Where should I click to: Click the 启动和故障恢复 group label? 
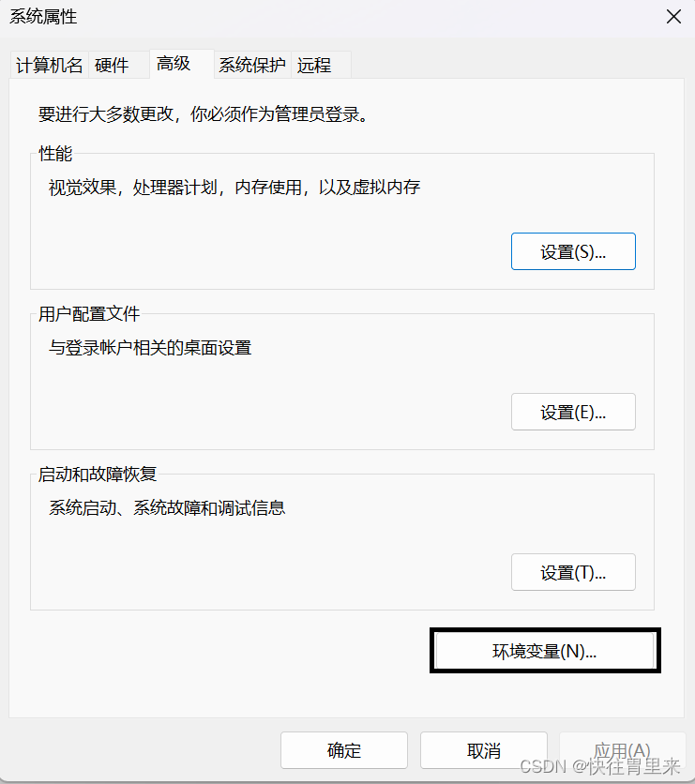click(98, 474)
